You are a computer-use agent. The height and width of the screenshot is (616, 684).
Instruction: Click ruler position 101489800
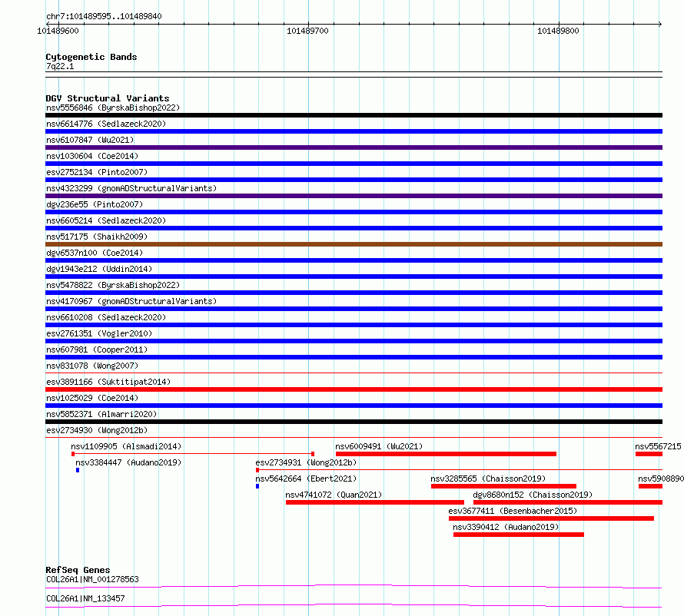[x=558, y=31]
